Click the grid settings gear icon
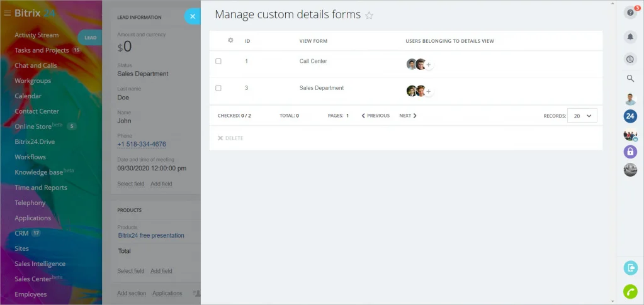This screenshot has height=305, width=644. [230, 40]
